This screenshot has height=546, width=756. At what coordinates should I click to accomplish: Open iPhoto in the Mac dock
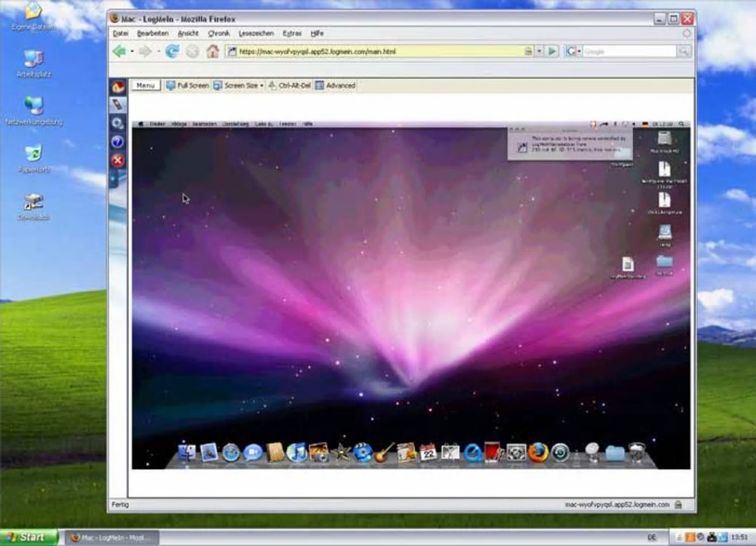click(x=319, y=453)
